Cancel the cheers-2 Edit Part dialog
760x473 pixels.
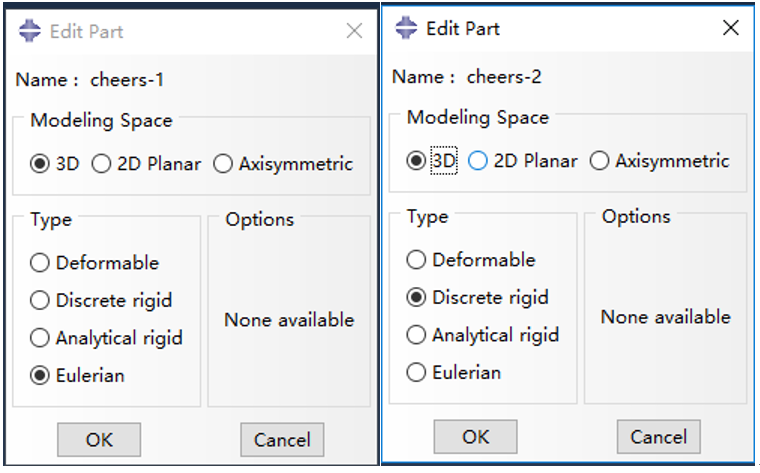click(659, 437)
